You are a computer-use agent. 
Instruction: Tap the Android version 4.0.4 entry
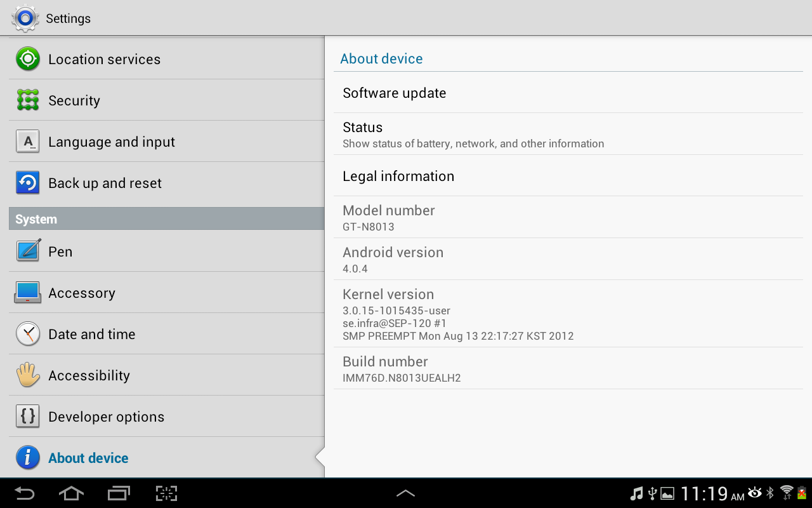coord(568,259)
